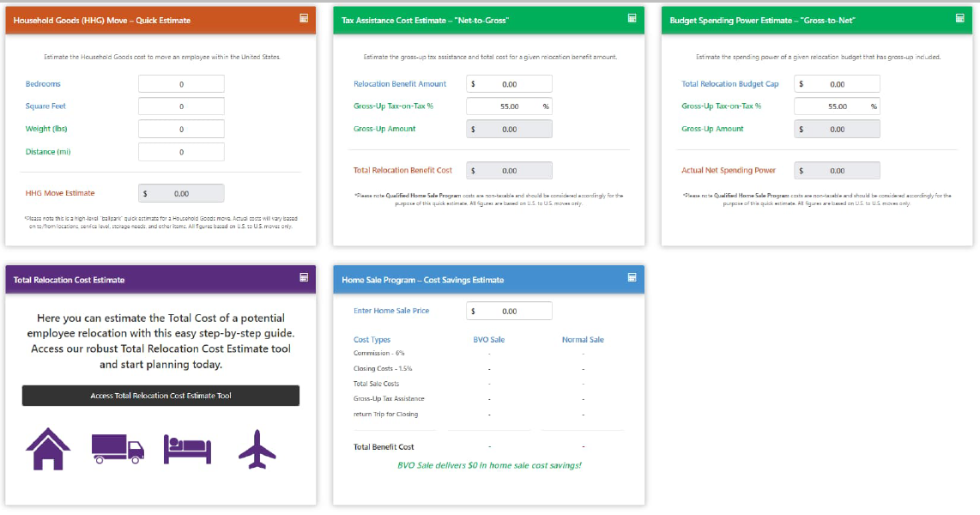
Task: Click calculator icon on Tax Assistance panel
Action: pos(632,19)
